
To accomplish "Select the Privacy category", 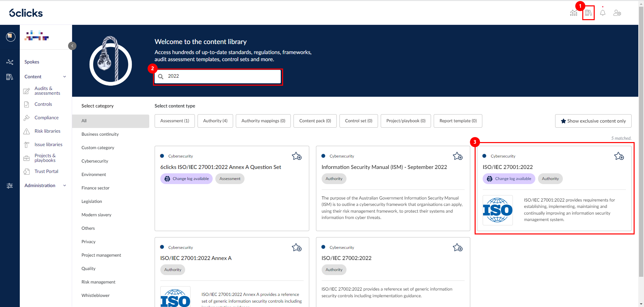I will (x=89, y=242).
